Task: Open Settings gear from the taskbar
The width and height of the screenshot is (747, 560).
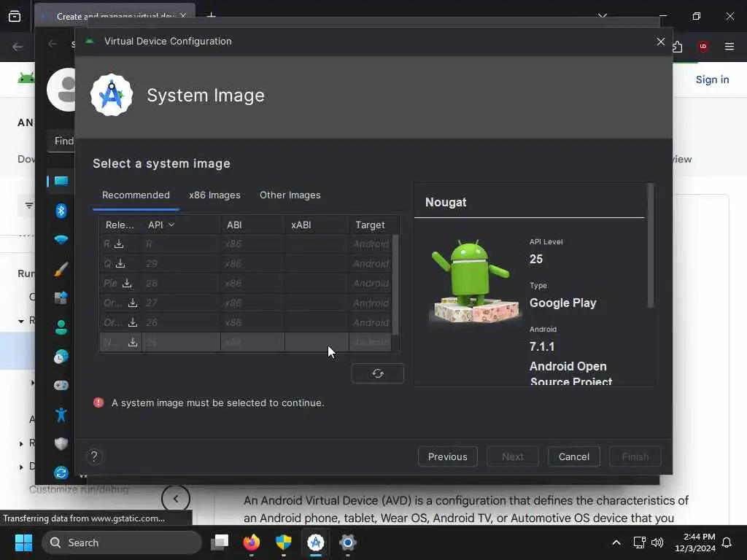Action: pos(348,542)
